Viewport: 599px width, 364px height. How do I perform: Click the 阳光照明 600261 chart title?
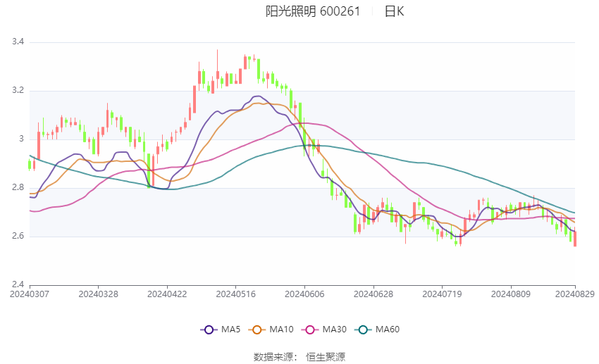[313, 11]
